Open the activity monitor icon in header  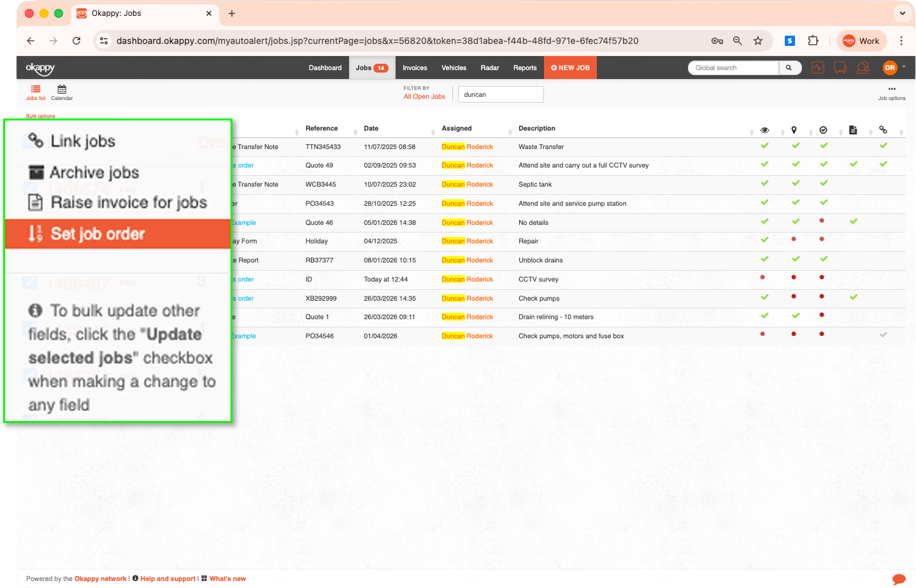coord(818,68)
